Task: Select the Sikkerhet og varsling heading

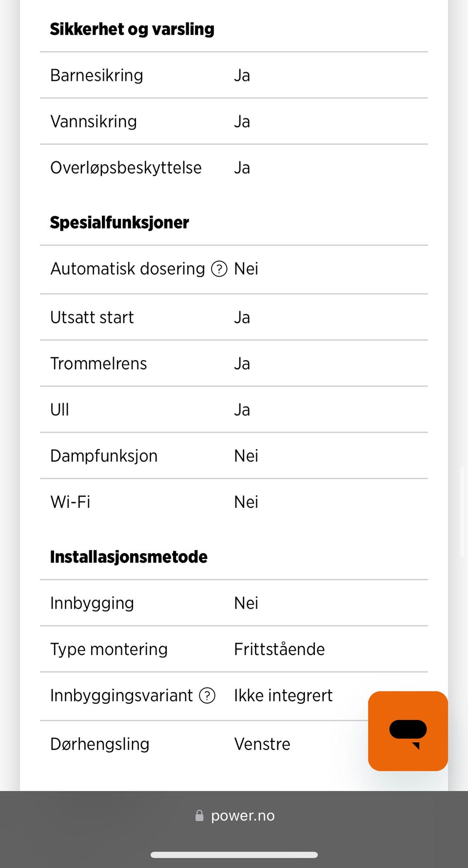Action: coord(132,29)
